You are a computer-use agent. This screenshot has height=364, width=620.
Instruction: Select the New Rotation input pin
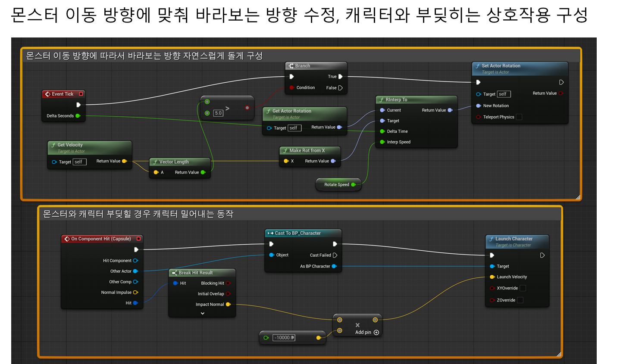pyautogui.click(x=479, y=106)
